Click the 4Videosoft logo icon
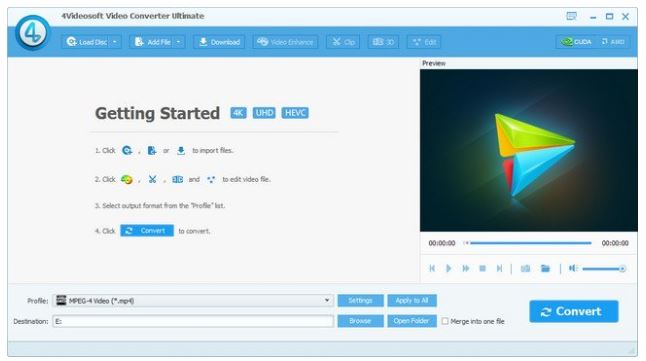 [33, 33]
